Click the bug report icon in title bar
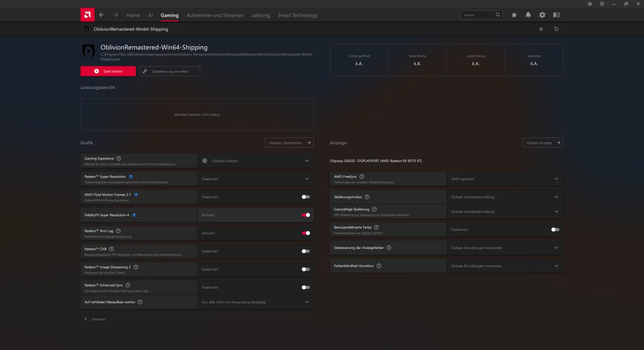The height and width of the screenshot is (350, 644). click(x=590, y=4)
